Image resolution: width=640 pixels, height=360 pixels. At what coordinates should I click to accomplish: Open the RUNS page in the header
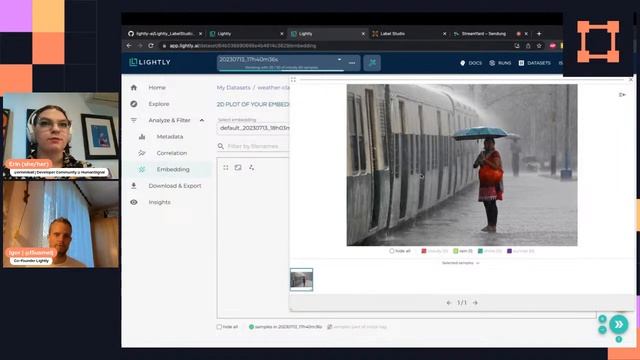[x=500, y=63]
